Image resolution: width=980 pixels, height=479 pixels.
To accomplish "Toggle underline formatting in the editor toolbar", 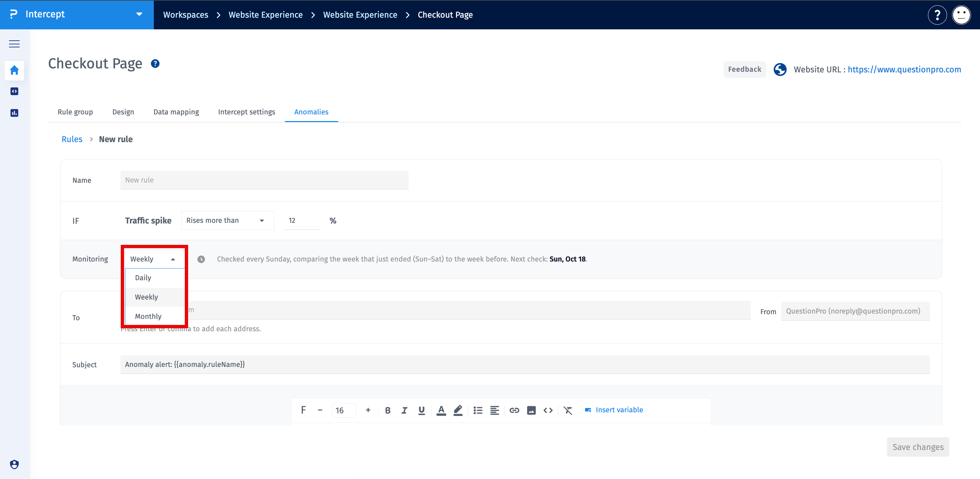I will [421, 410].
